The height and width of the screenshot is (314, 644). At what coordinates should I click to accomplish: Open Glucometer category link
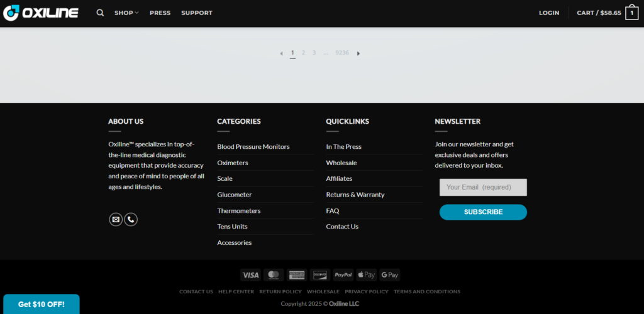tap(235, 195)
